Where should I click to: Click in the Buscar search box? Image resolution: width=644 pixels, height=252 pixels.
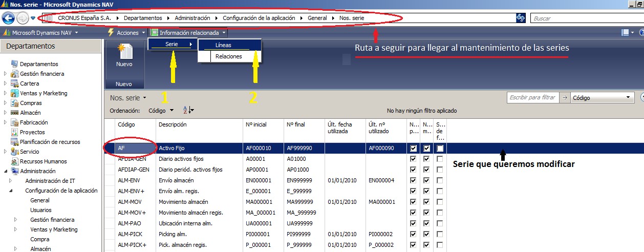[x=586, y=18]
